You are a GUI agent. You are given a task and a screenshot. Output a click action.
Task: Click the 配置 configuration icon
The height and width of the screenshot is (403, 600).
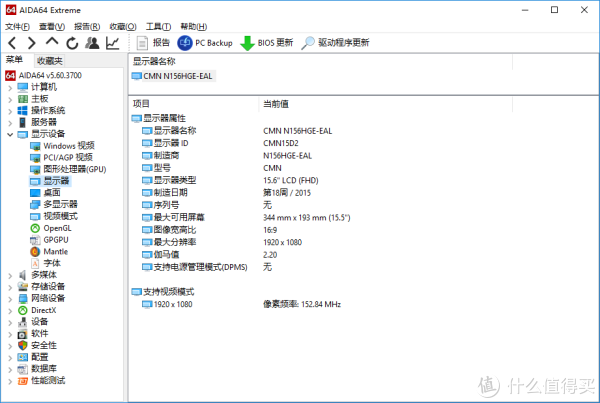tap(23, 357)
